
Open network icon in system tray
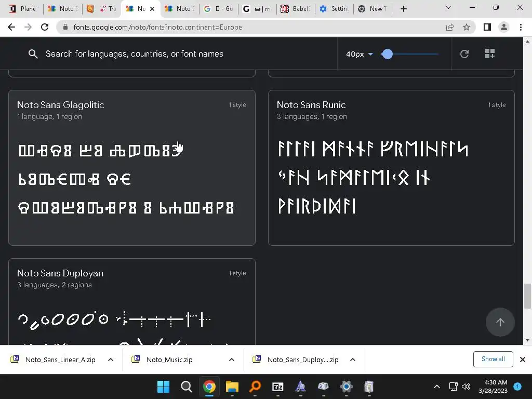(453, 387)
